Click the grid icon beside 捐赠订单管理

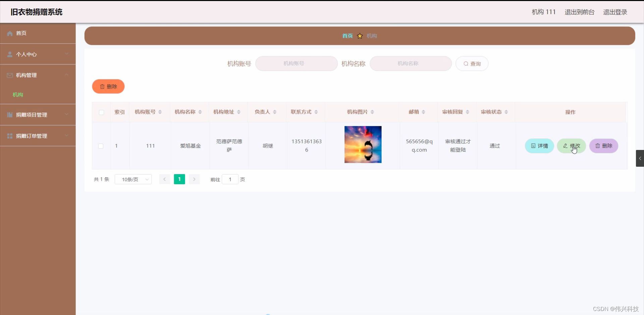[9, 136]
